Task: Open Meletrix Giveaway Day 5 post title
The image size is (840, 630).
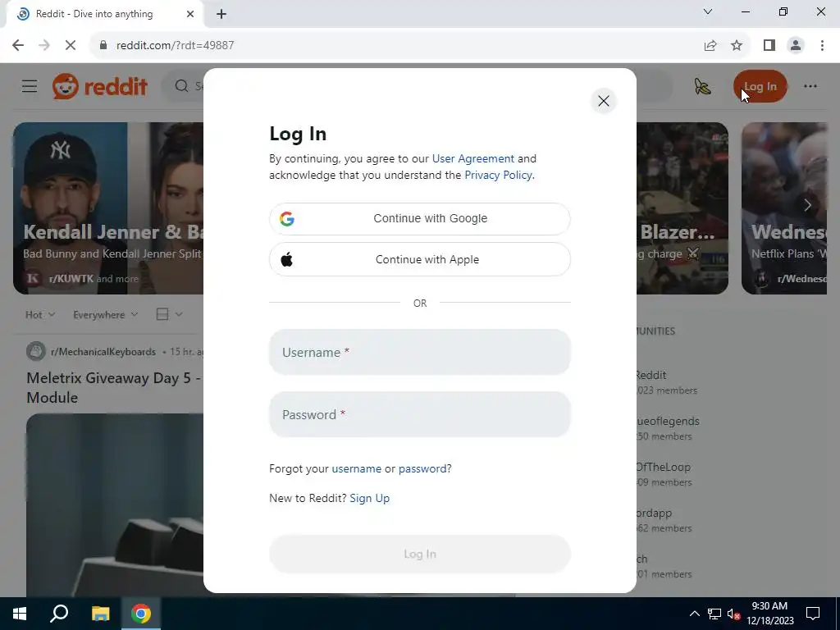Action: 114,387
